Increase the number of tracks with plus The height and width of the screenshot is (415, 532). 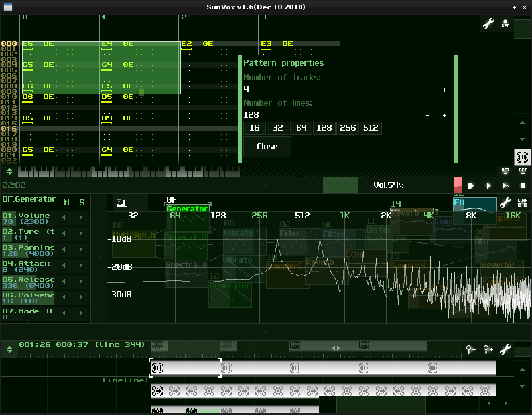pos(444,90)
